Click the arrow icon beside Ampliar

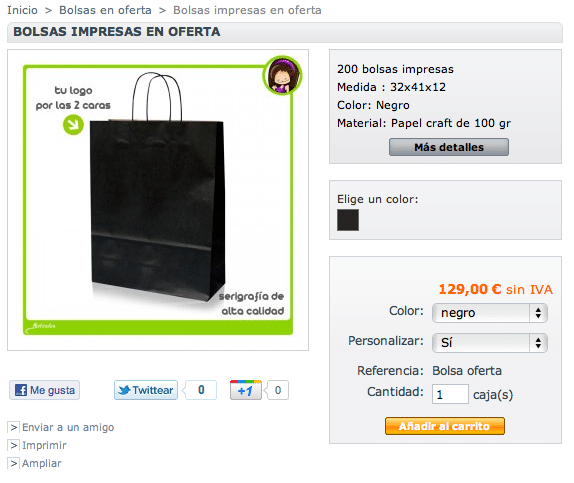coord(14,463)
